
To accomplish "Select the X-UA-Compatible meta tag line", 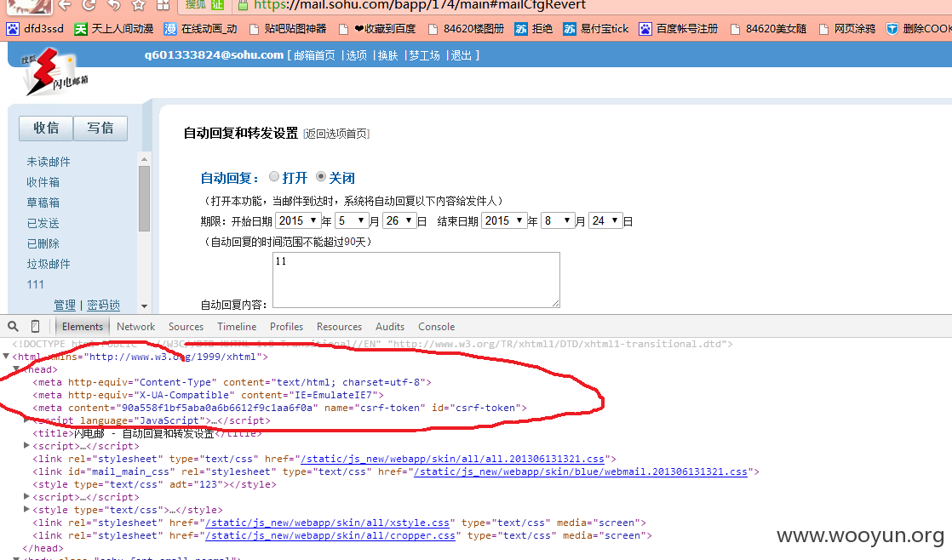I will (208, 395).
